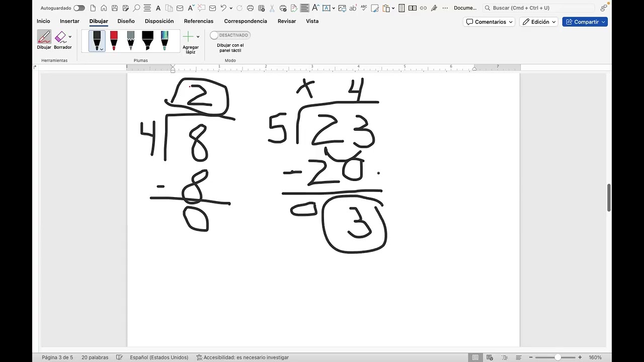Viewport: 644px width, 362px height.
Task: Expand the text box dropdown arrow
Action: [333, 8]
